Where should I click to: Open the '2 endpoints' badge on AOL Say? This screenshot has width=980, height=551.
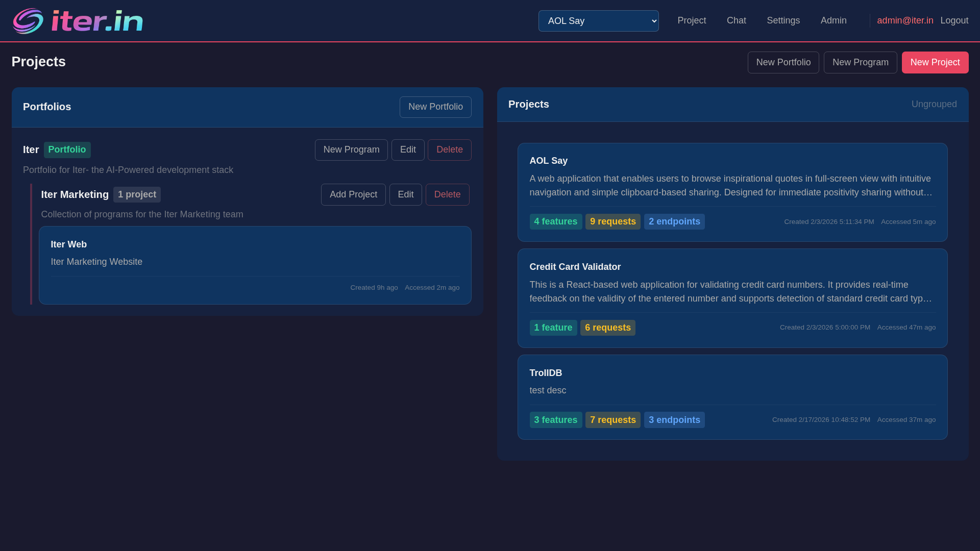tap(674, 221)
